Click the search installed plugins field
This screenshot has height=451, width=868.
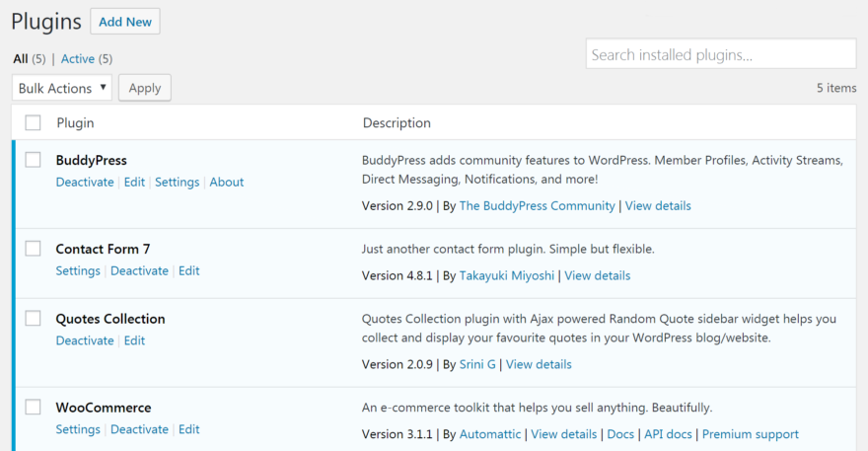click(x=720, y=54)
